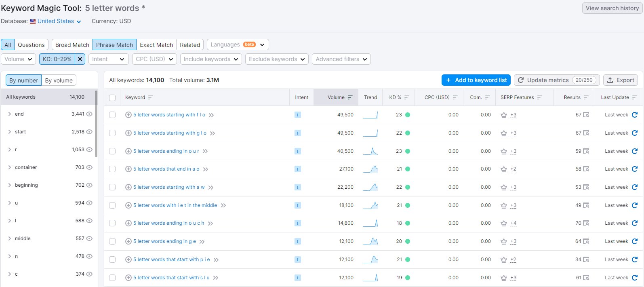Image resolution: width=644 pixels, height=287 pixels.
Task: Switch to Broad Match
Action: pyautogui.click(x=72, y=45)
